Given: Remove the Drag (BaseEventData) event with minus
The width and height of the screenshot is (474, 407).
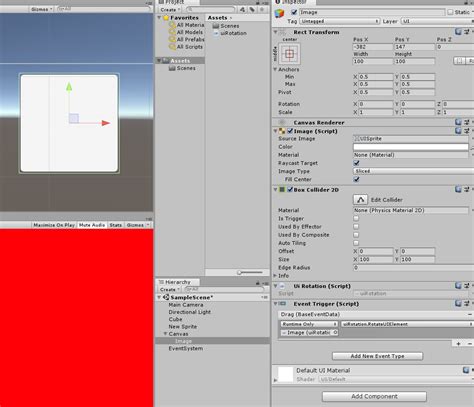Looking at the screenshot, I should [470, 314].
